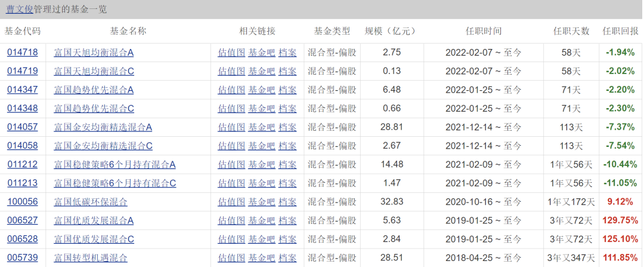644x267 pixels.
Task: Open 富国稳健策略6个月持有混合A fund page
Action: pos(114,165)
